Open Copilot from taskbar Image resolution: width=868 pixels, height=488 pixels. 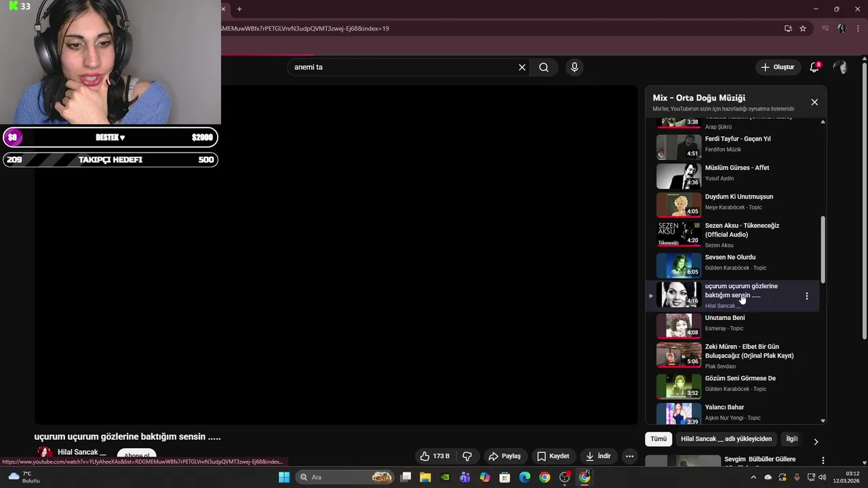click(x=485, y=477)
